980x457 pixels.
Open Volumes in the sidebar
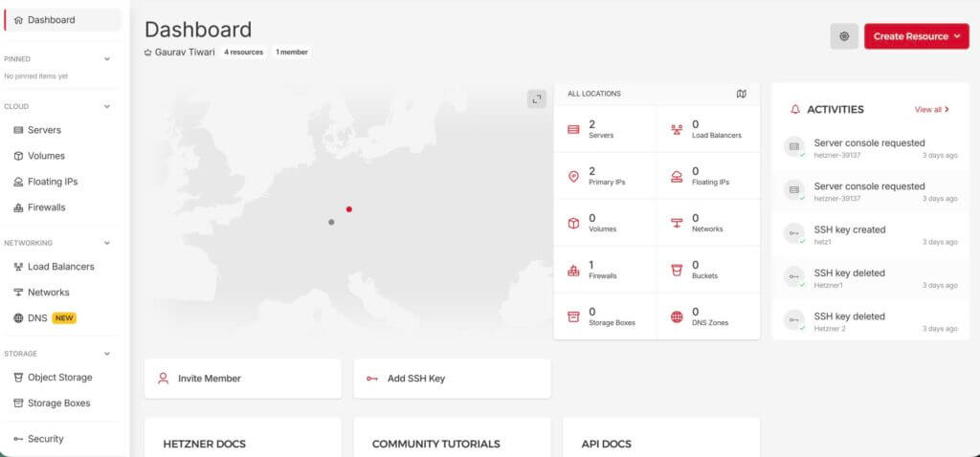[46, 156]
